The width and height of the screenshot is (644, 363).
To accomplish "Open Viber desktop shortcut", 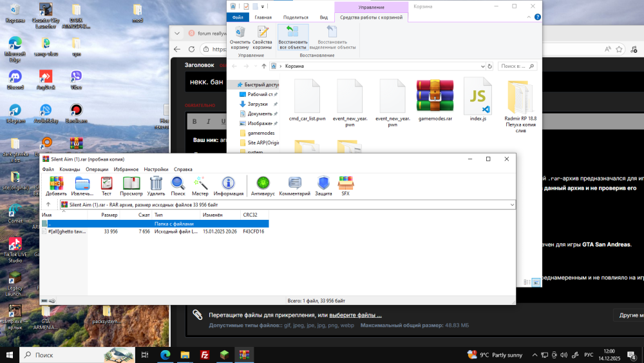I will point(76,80).
